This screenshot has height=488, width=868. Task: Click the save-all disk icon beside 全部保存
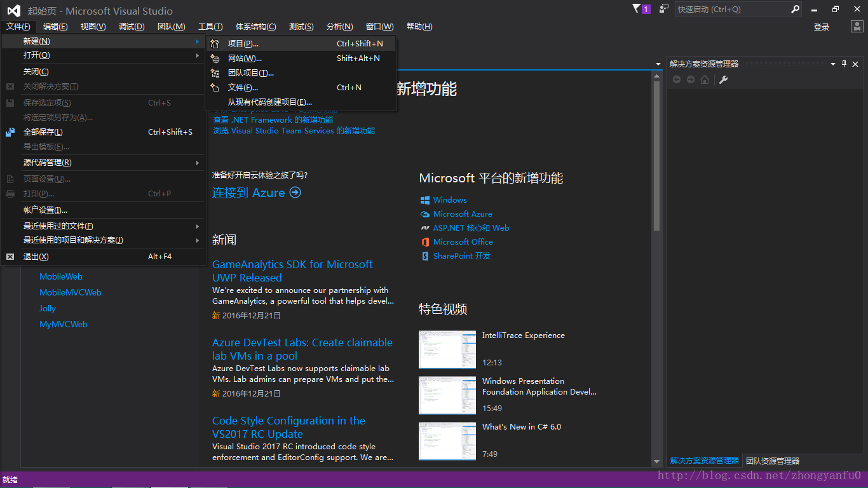tap(10, 132)
